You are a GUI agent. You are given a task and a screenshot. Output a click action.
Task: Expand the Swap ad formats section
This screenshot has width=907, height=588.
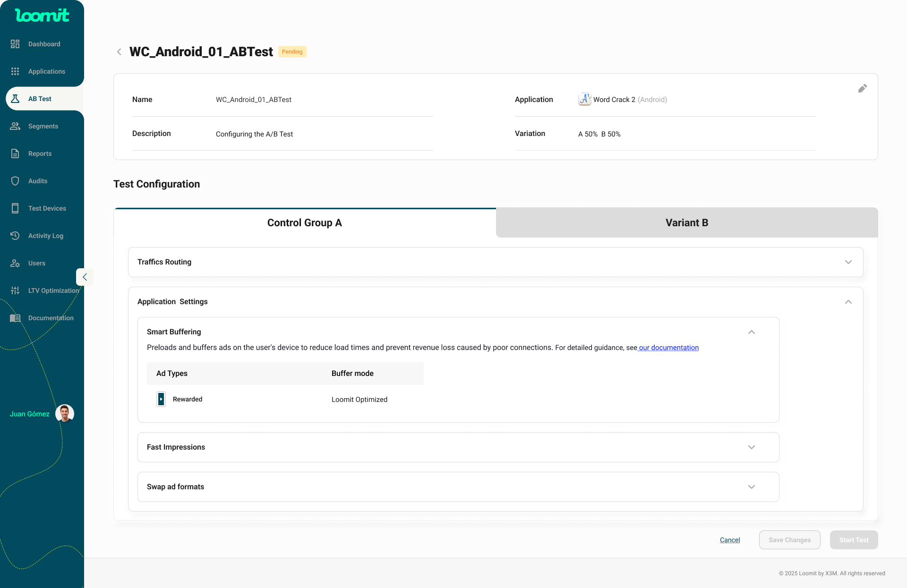tap(751, 487)
